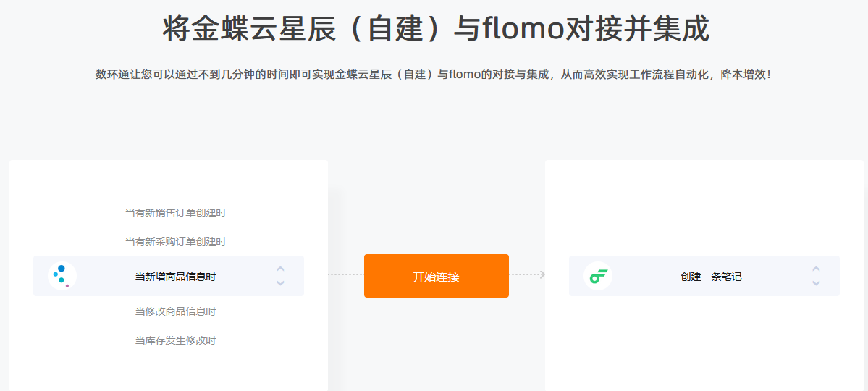
Task: Click the empty space below 当库存发生修改时
Action: coord(168,370)
